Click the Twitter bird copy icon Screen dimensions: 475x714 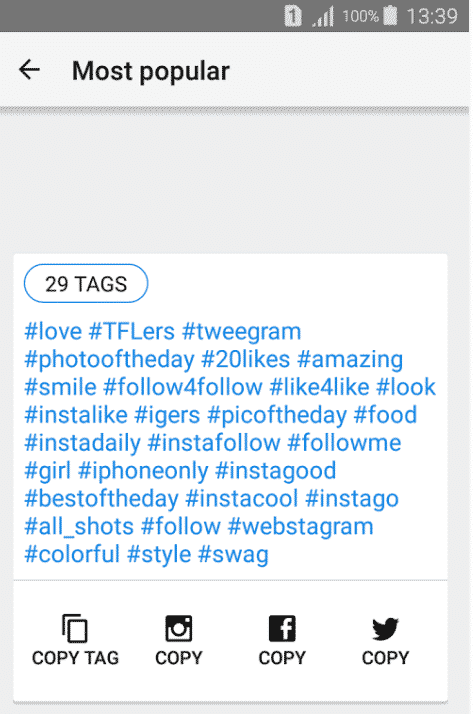385,629
